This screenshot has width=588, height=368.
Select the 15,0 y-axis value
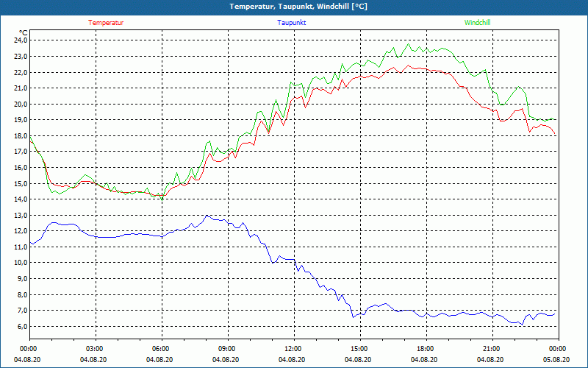[x=21, y=183]
